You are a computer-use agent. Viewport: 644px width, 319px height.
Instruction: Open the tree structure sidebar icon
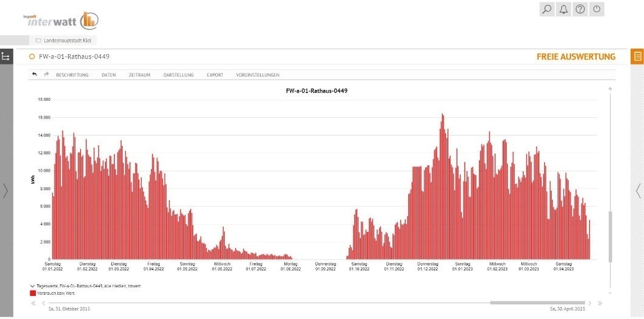5,57
